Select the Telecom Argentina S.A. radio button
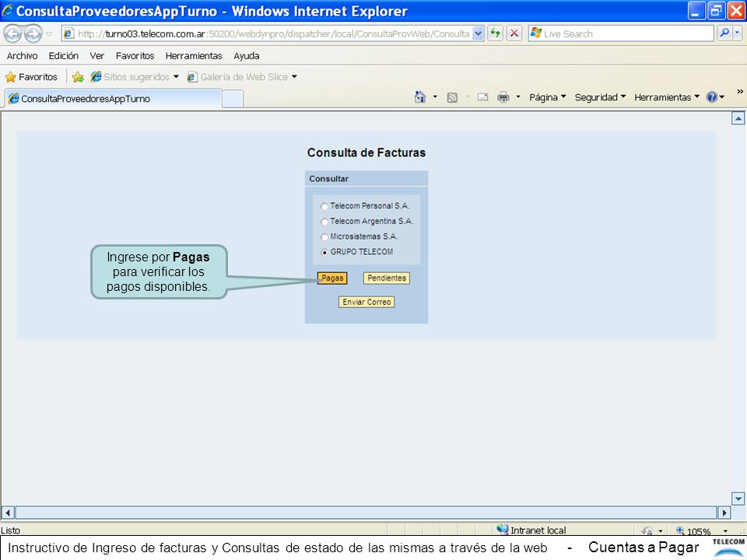This screenshot has width=747, height=560. tap(324, 222)
